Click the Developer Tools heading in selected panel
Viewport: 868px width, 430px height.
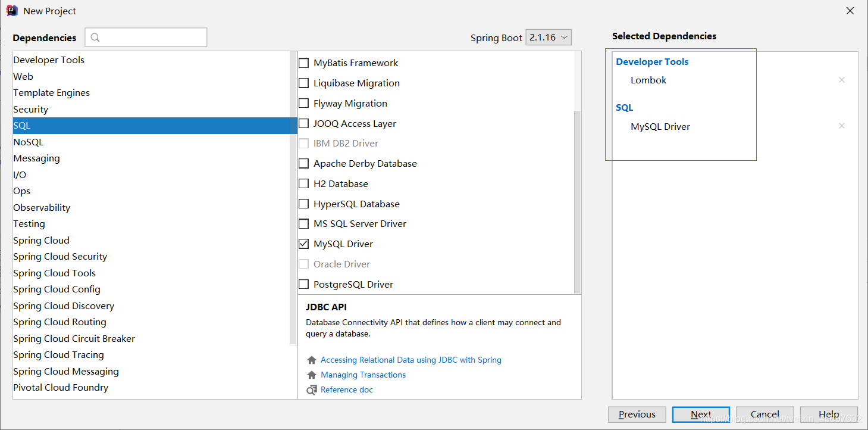(x=652, y=62)
